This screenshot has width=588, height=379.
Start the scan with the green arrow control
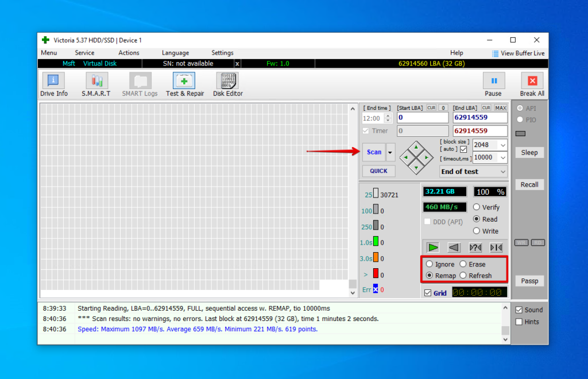(433, 247)
